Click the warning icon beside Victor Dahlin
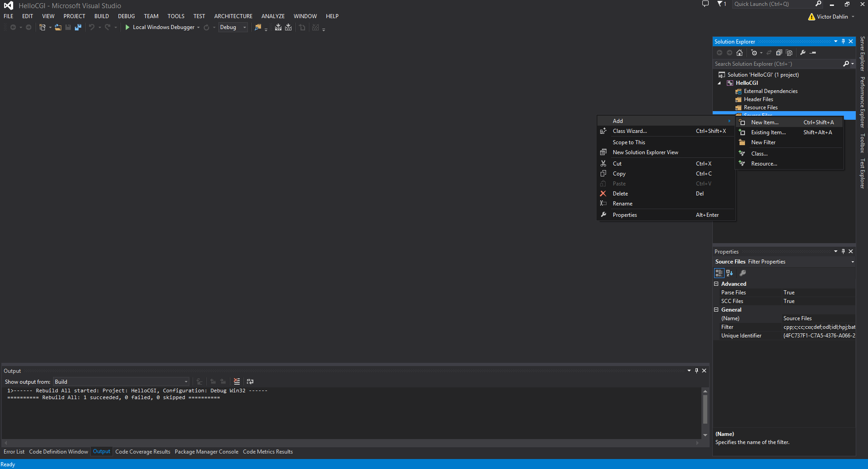Image resolution: width=868 pixels, height=469 pixels. tap(811, 17)
